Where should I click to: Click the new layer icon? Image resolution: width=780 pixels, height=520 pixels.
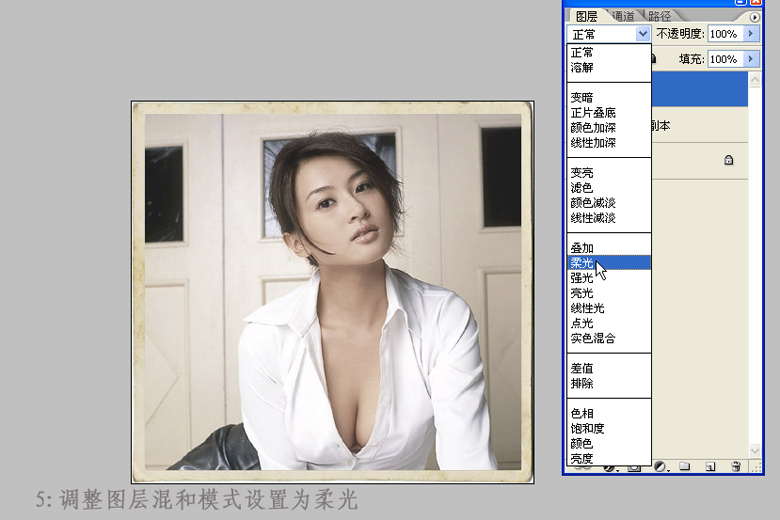(x=710, y=467)
